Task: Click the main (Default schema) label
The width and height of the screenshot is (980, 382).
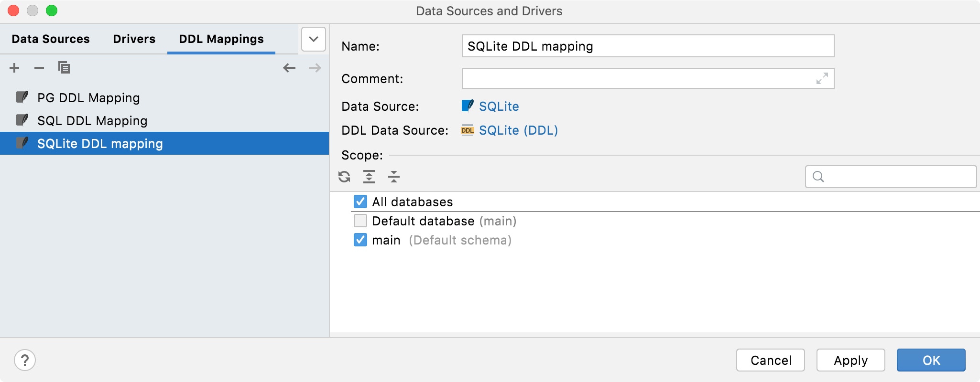Action: 442,240
